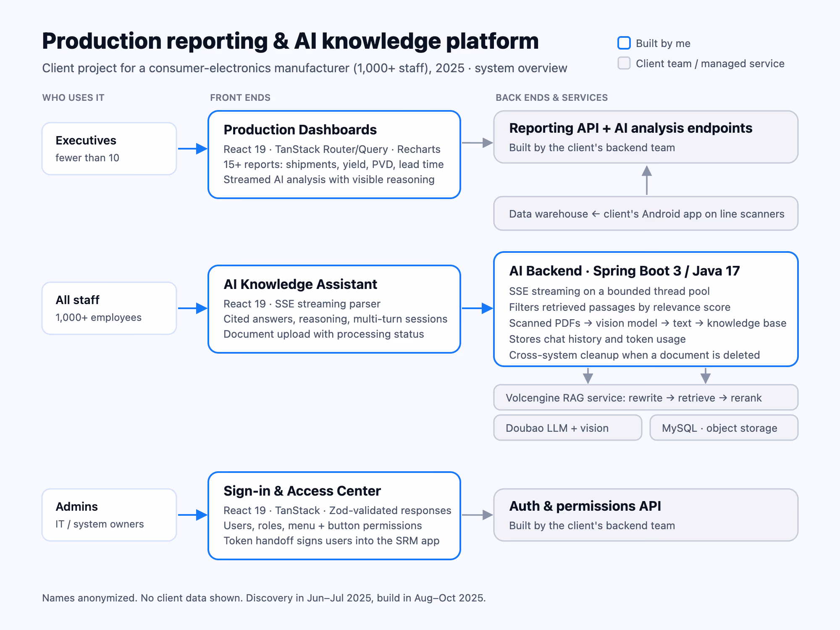
Task: Click the 'MySQL · object storage' box
Action: coord(724,428)
